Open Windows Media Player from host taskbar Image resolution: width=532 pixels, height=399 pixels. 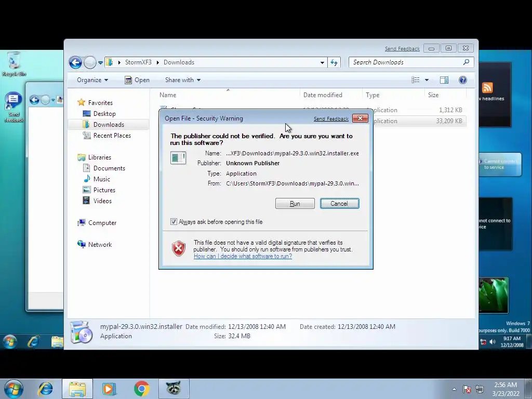(x=109, y=389)
